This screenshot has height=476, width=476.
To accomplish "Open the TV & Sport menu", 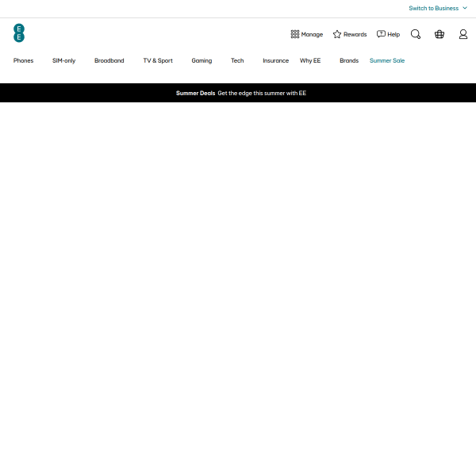I will pos(158,61).
